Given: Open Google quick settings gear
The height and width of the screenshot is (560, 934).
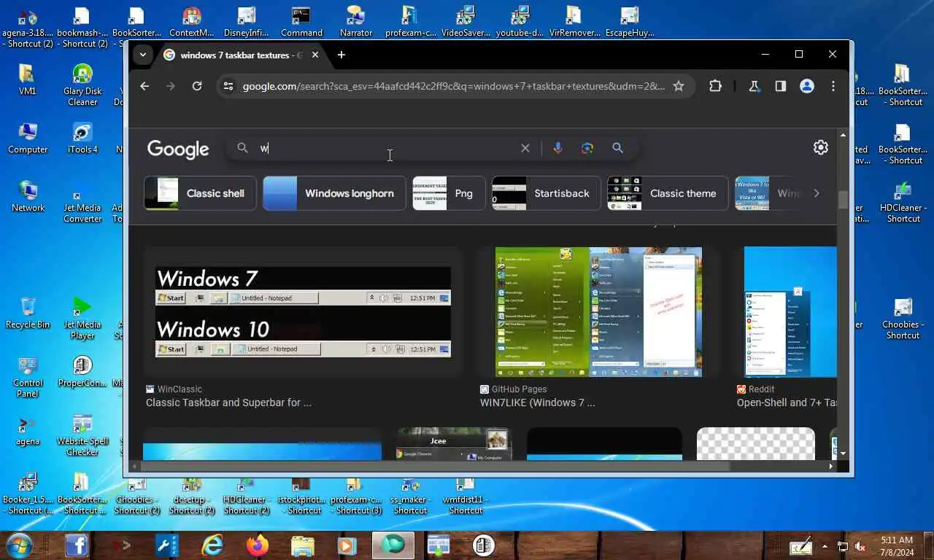Looking at the screenshot, I should point(821,147).
